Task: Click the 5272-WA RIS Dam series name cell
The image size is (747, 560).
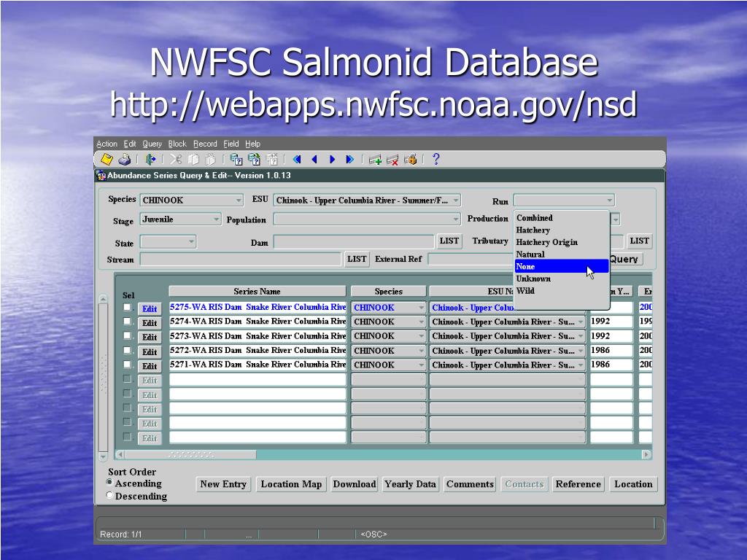Action: click(x=258, y=351)
